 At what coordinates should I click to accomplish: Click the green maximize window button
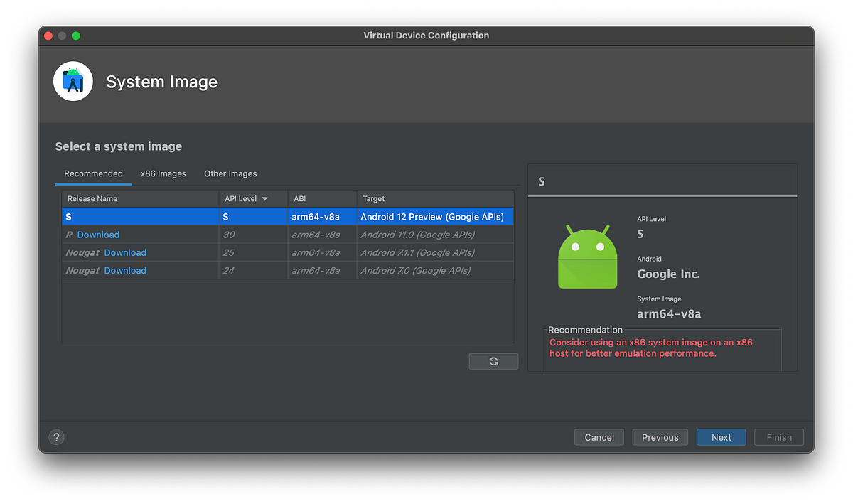(x=76, y=36)
